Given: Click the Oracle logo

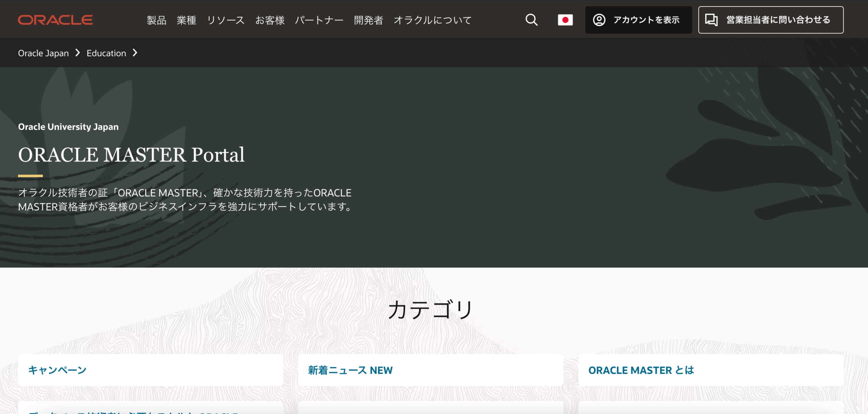Looking at the screenshot, I should (55, 20).
